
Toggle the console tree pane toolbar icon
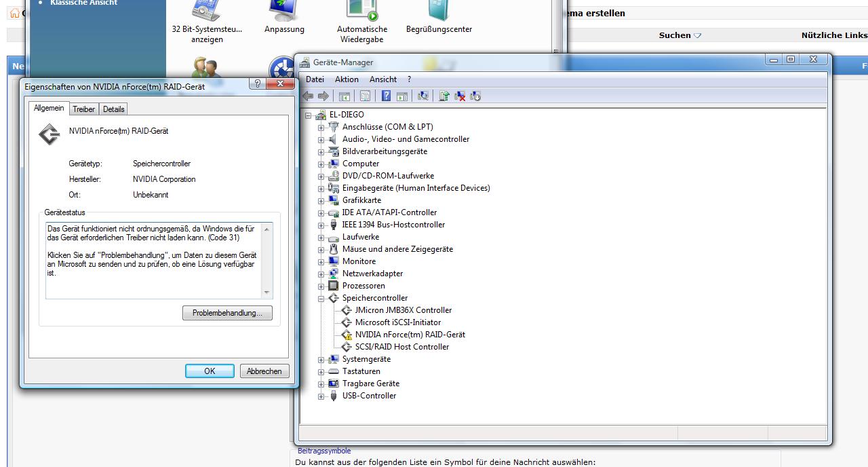click(x=344, y=96)
